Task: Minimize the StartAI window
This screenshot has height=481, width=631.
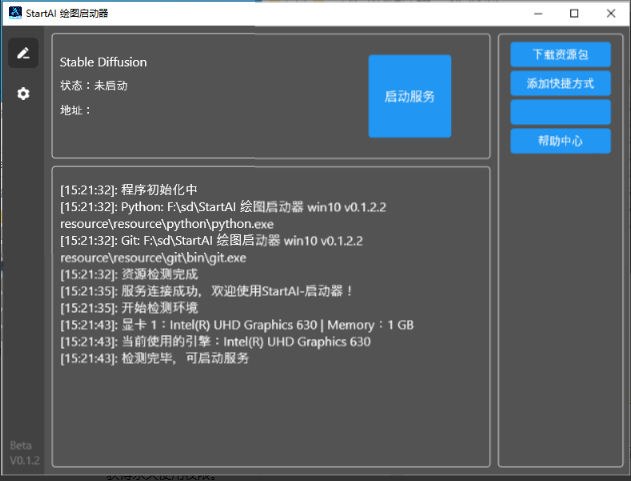Action: 538,13
